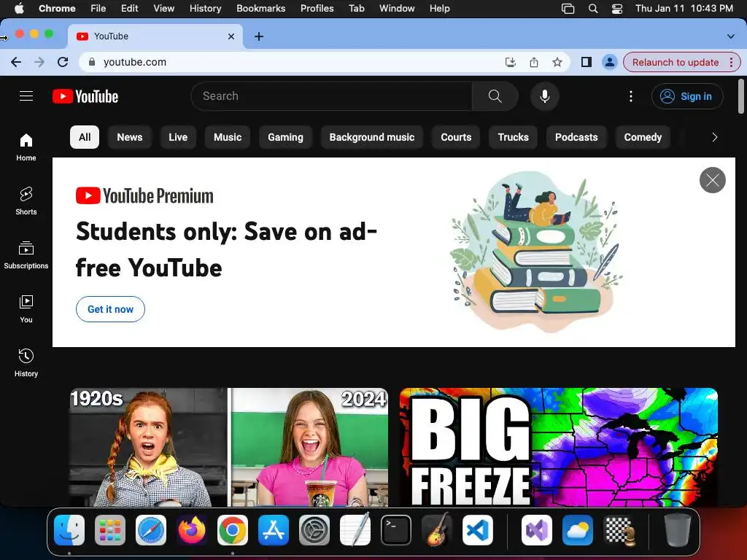This screenshot has width=747, height=560.
Task: Open Chrome three-dot menu beside Relaunch
Action: 731,62
